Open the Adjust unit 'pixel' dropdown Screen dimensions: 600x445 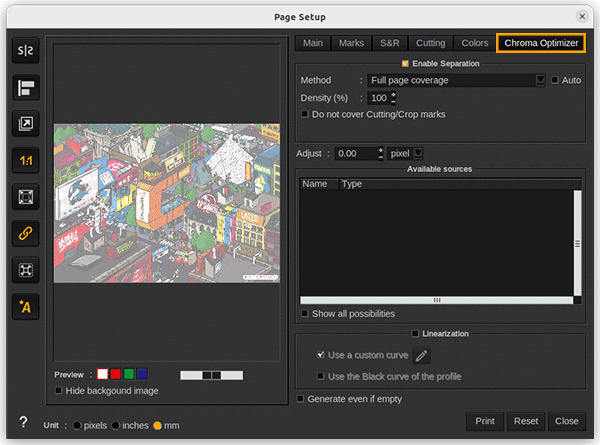pos(406,153)
